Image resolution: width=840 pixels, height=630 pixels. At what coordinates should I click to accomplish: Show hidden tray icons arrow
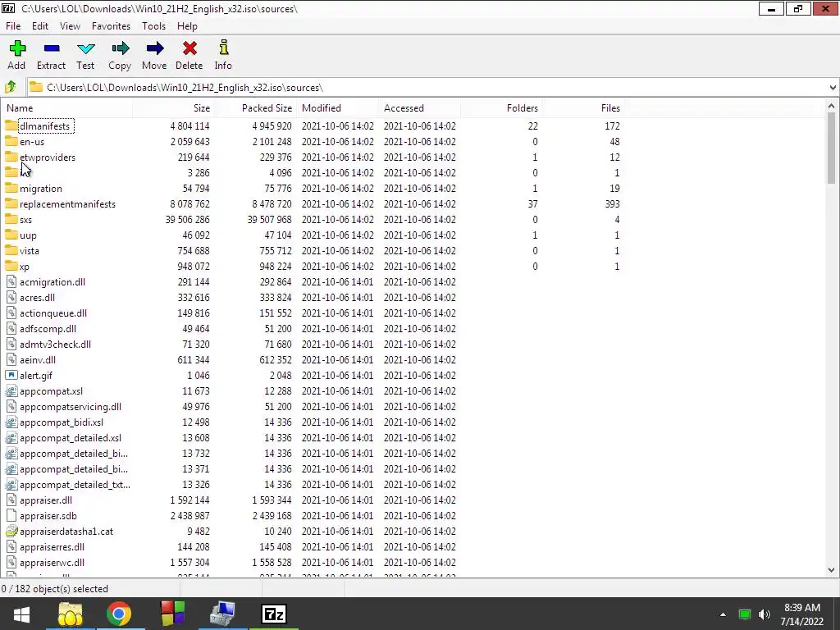(723, 614)
